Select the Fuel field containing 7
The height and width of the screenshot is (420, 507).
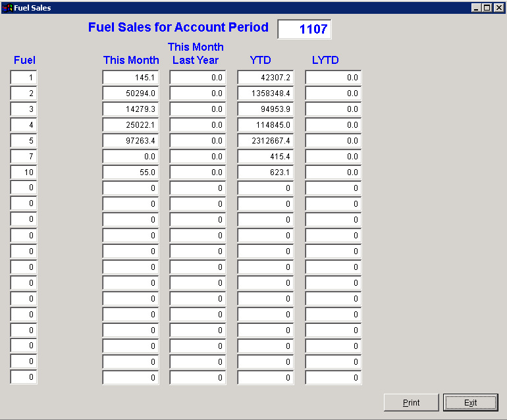(x=24, y=157)
